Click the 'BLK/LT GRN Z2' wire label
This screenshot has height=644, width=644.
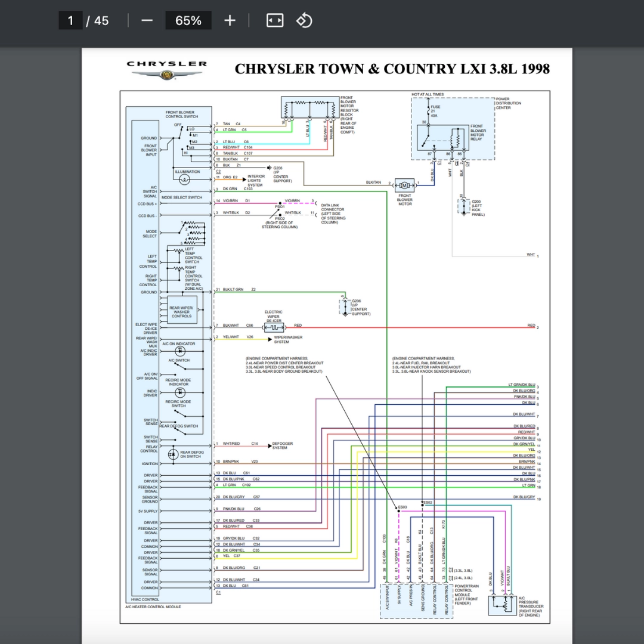[x=239, y=290]
